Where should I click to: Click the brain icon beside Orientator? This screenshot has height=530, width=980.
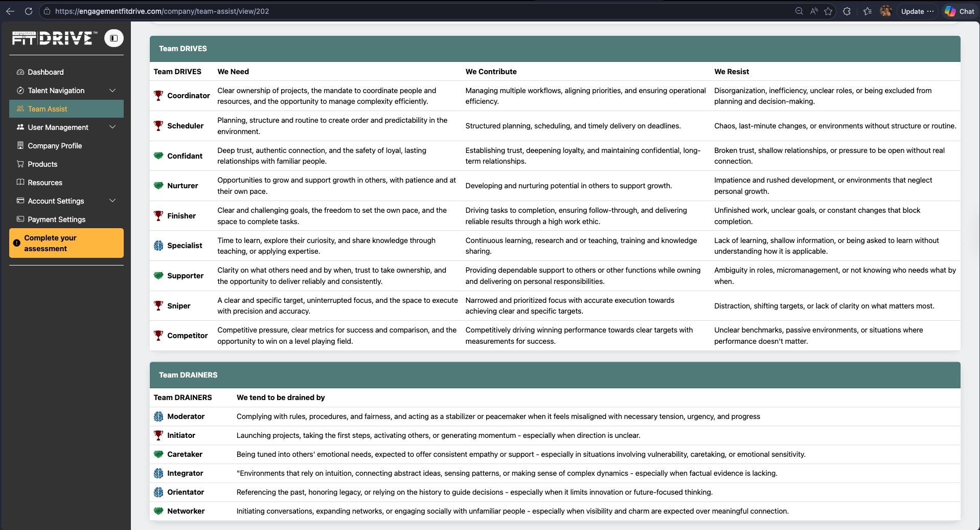158,492
